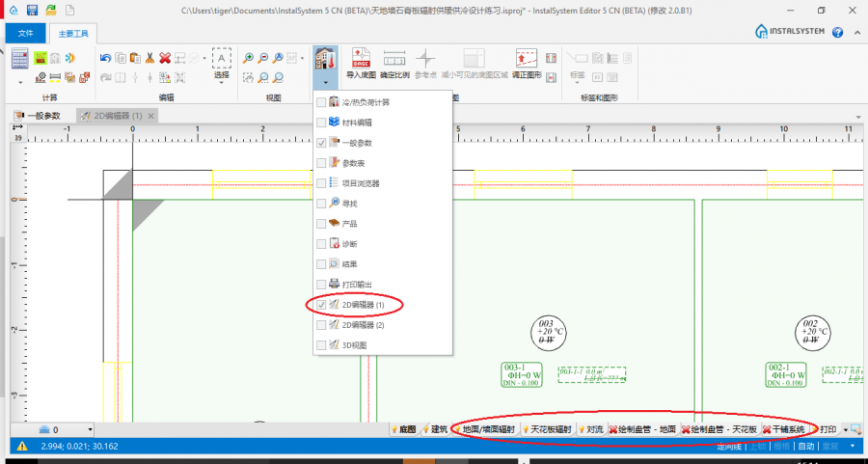Viewport: 868px width, 464px height.
Task: Open the 文件 file menu
Action: point(25,33)
